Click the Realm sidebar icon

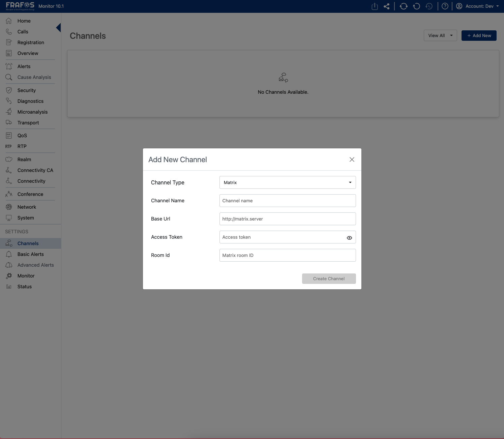tap(9, 159)
